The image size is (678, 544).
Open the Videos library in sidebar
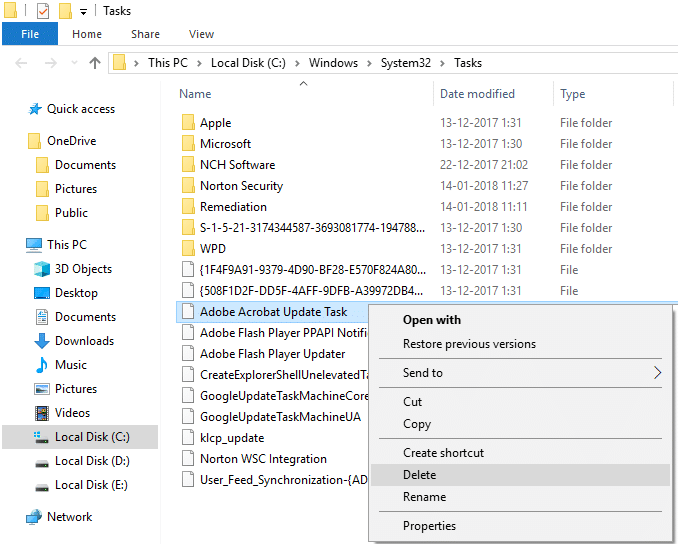click(x=72, y=413)
